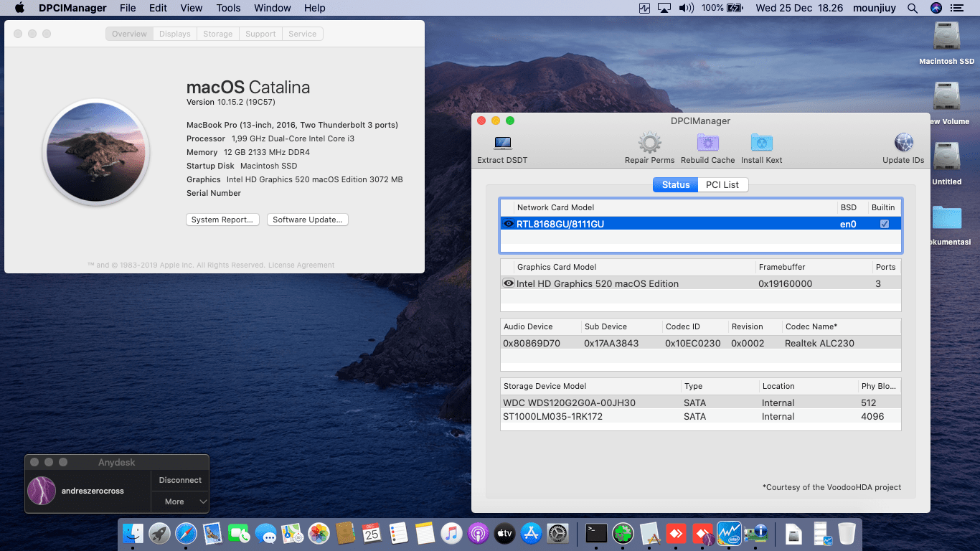This screenshot has width=980, height=551.
Task: Open DPCIManager from the dock
Action: pos(755,533)
